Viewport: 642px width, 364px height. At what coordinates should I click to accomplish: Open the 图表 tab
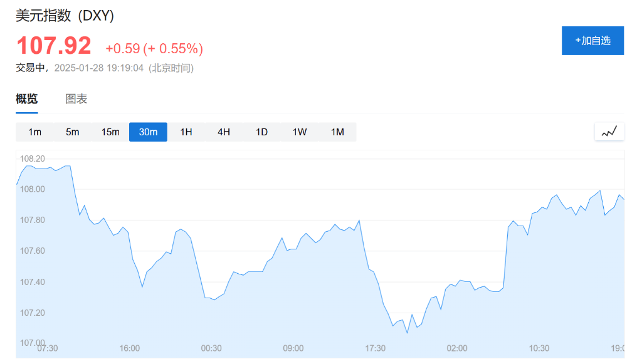(x=76, y=98)
